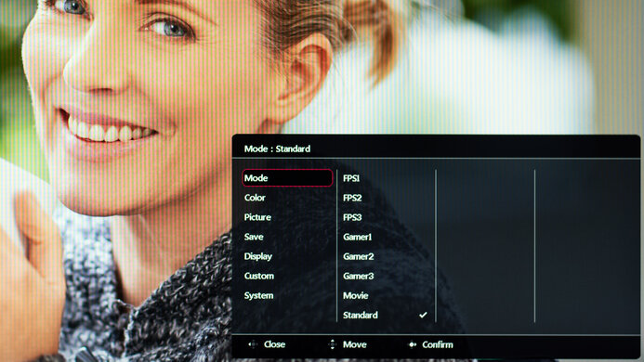Open the Custom menu category
The image size is (644, 362).
tap(258, 276)
